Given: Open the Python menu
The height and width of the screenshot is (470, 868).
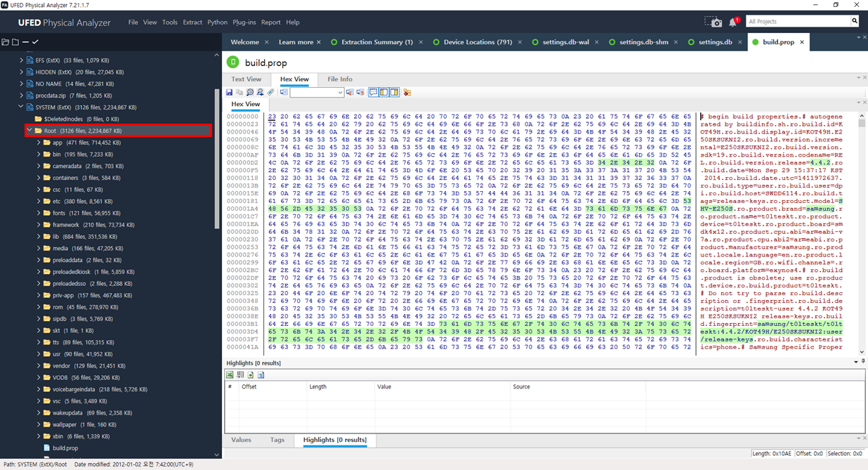Looking at the screenshot, I should [x=217, y=22].
